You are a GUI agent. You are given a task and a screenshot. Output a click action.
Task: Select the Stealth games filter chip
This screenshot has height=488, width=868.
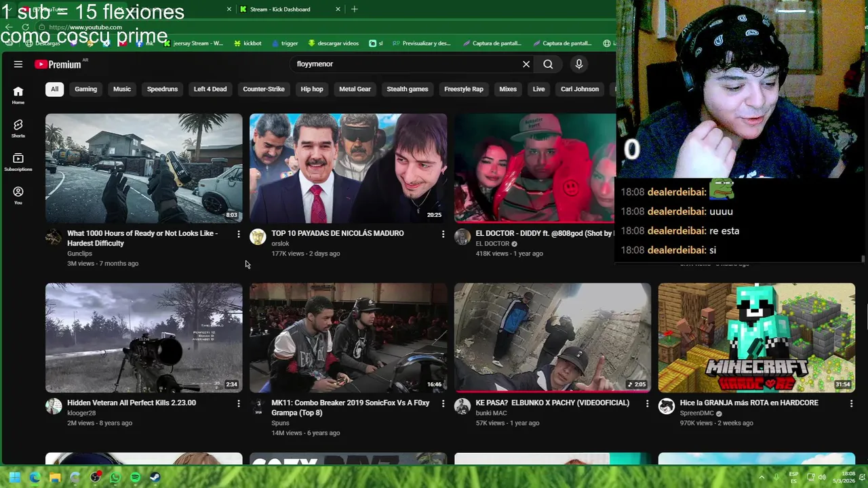point(408,89)
